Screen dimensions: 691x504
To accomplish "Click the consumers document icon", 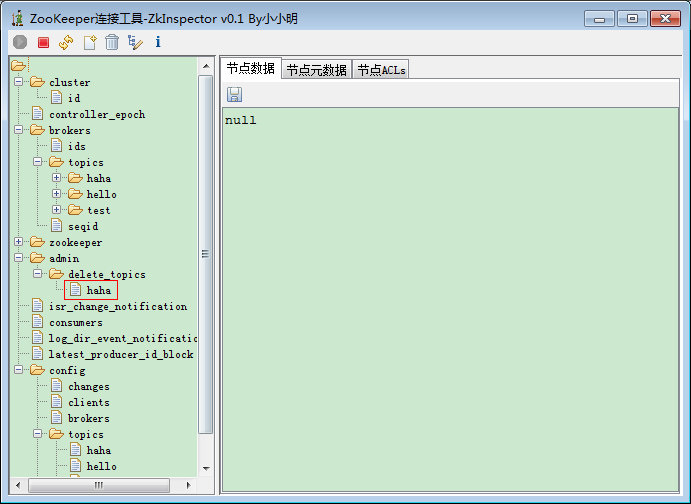I will [x=37, y=322].
